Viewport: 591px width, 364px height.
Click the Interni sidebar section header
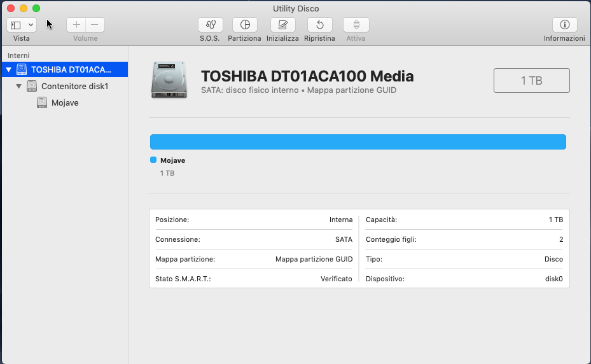point(18,55)
